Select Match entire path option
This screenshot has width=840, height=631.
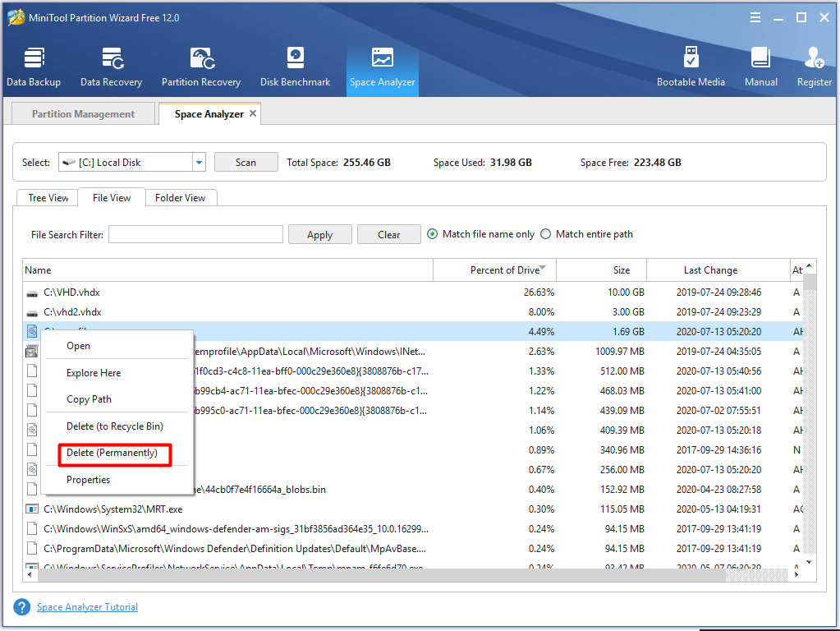click(545, 234)
